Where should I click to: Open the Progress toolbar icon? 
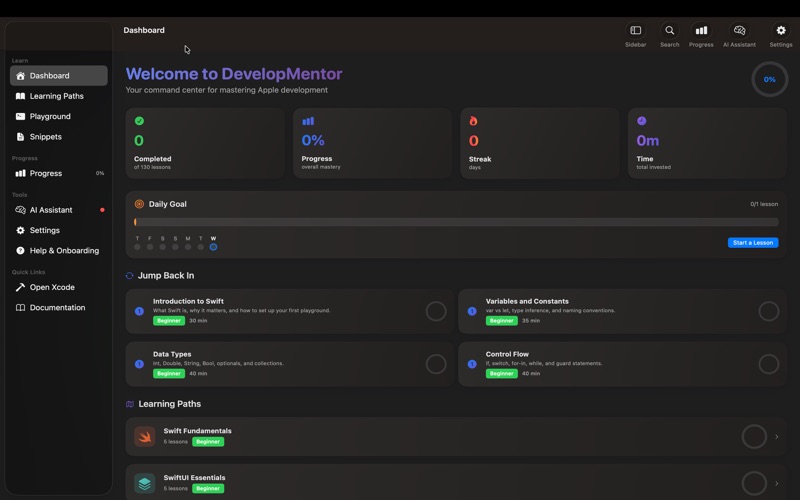701,31
